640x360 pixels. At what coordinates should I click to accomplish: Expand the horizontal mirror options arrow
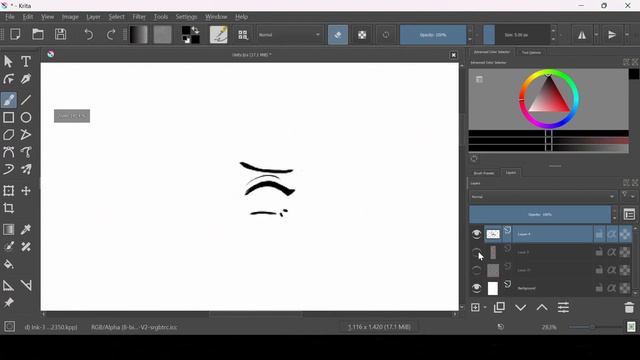(x=596, y=35)
